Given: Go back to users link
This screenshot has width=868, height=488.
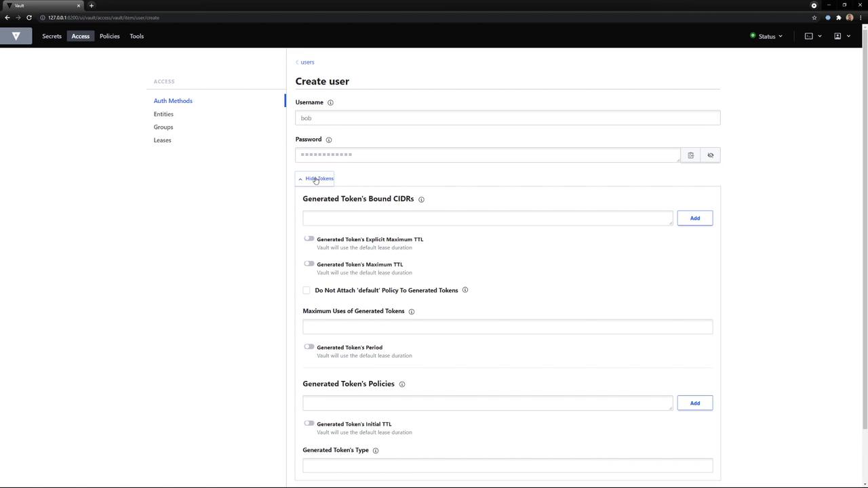Looking at the screenshot, I should 307,62.
